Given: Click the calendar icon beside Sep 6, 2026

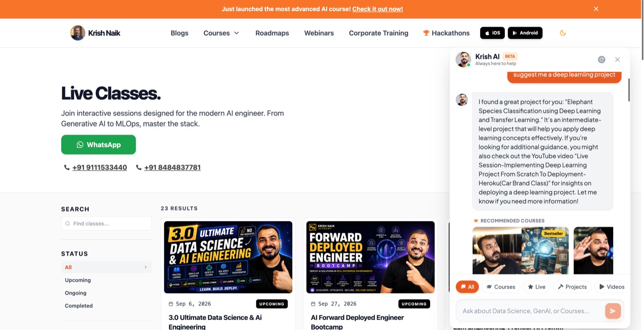Looking at the screenshot, I should (x=171, y=304).
